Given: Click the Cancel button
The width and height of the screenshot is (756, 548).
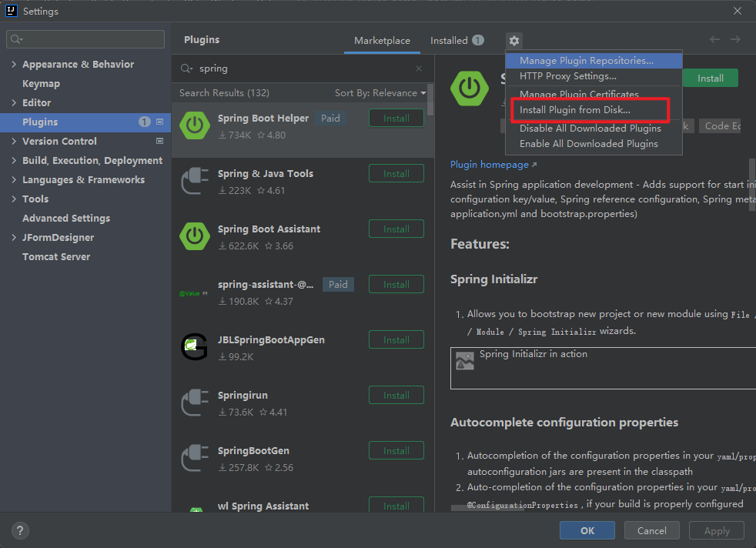Looking at the screenshot, I should point(652,530).
